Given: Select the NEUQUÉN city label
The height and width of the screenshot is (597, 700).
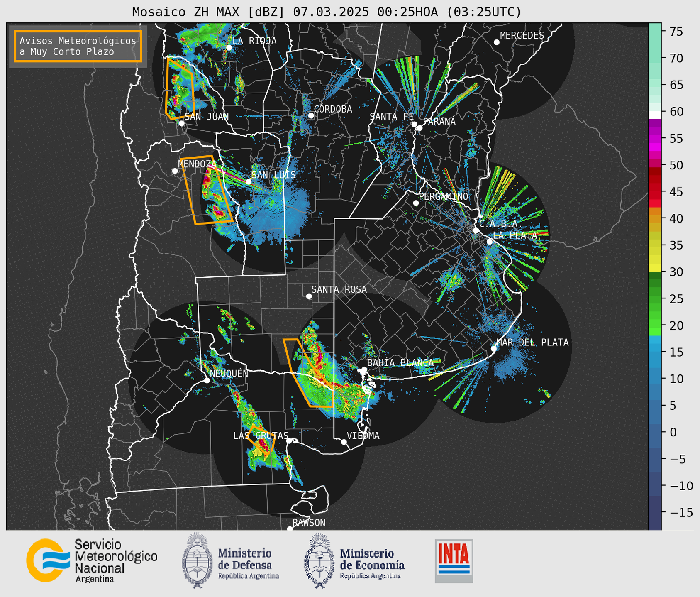Looking at the screenshot, I should pos(229,373).
